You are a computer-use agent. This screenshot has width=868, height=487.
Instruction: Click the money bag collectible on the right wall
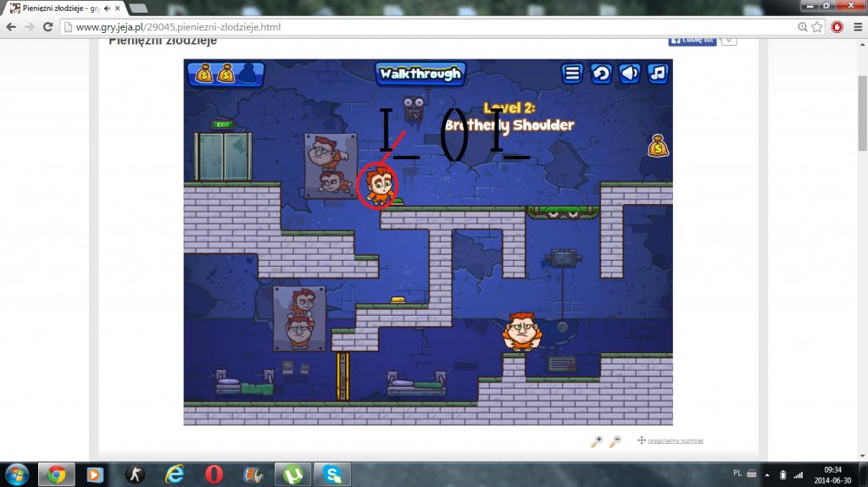pyautogui.click(x=658, y=146)
